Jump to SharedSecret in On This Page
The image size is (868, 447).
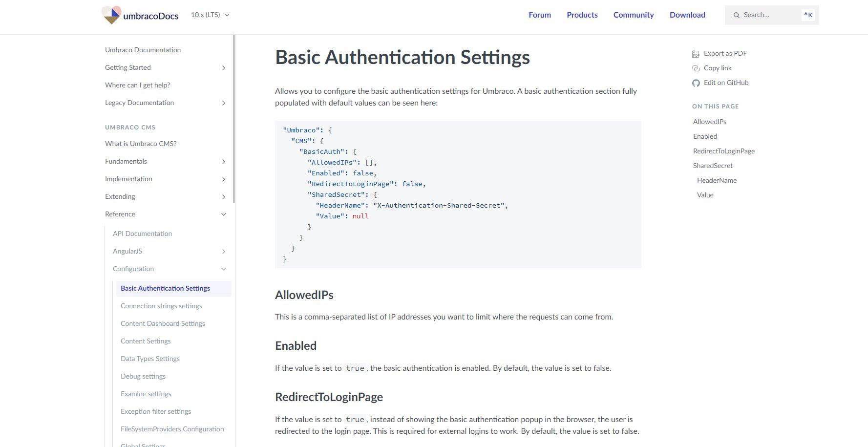click(x=713, y=166)
